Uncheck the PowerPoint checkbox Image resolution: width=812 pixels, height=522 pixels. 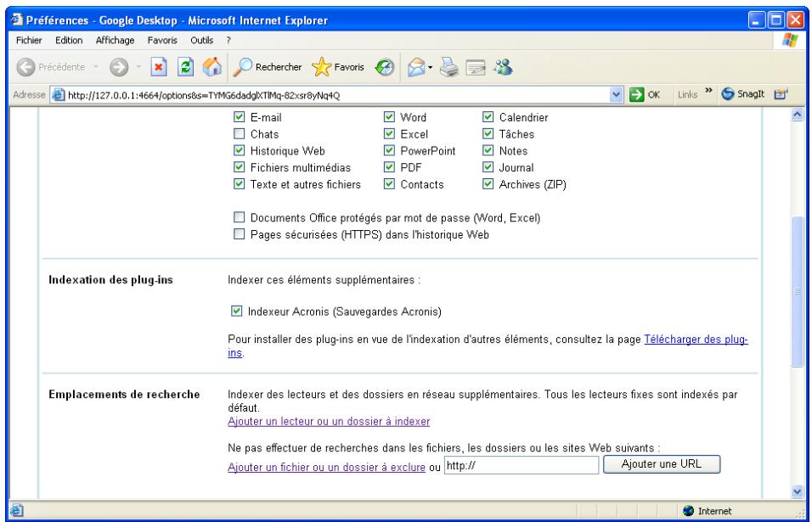[389, 150]
